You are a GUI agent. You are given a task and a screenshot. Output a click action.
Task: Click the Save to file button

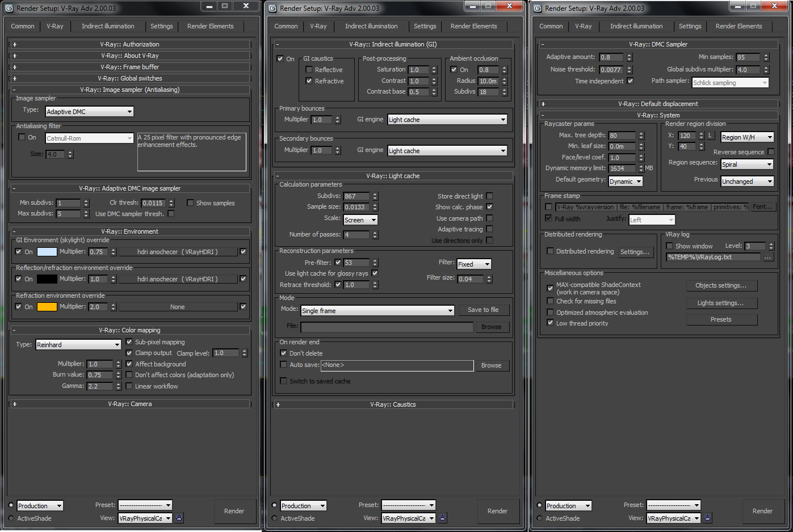[x=483, y=310]
